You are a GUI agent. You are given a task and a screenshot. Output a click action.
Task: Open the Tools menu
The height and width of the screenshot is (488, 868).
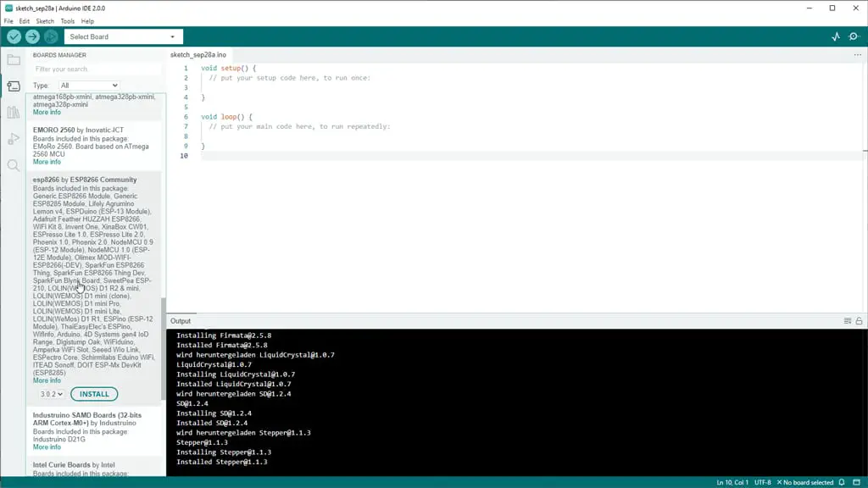(x=67, y=21)
